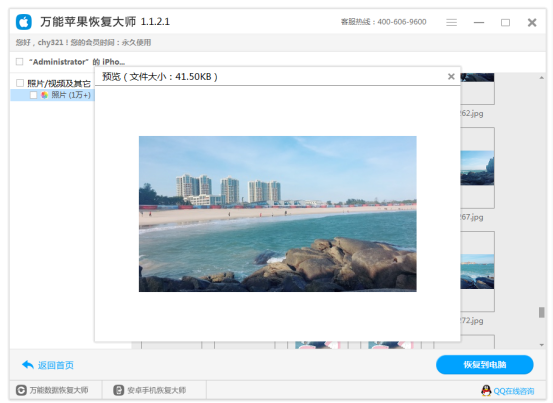Close the main application window
The height and width of the screenshot is (403, 553).
(532, 23)
